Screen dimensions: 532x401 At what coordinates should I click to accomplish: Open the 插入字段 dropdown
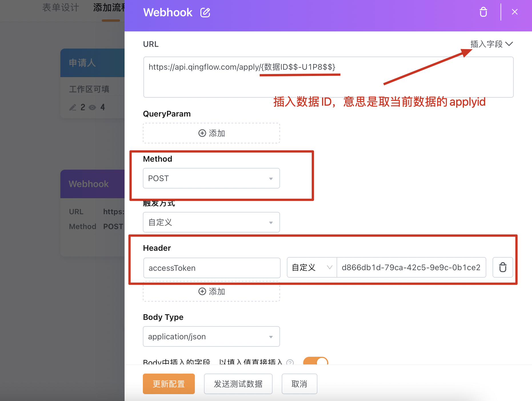point(491,44)
